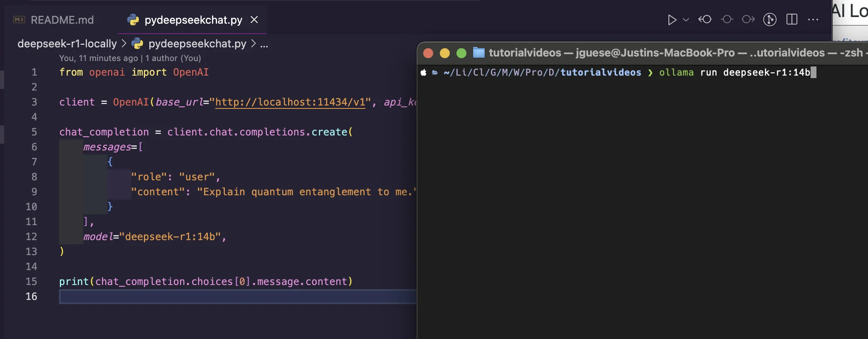Viewport: 868px width, 339px height.
Task: Click line number 5 in gutter
Action: click(x=34, y=132)
